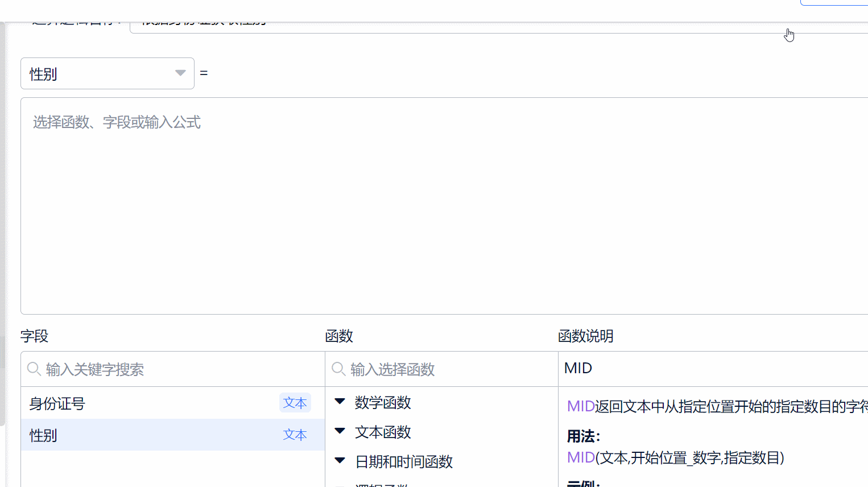Expand the 日期和时间函数 group

coord(403,461)
